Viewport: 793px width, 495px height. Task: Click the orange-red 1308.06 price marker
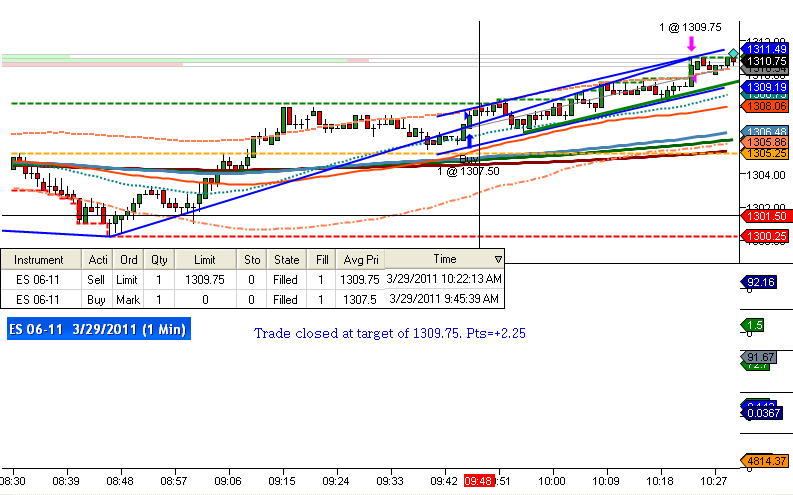[x=765, y=106]
